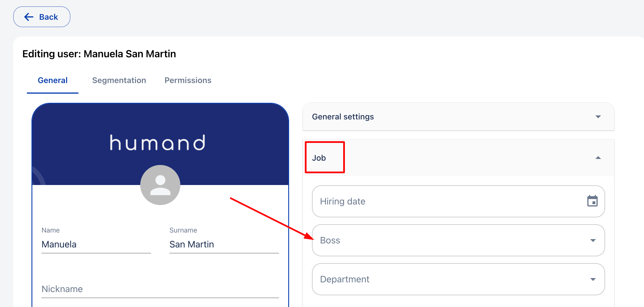Image resolution: width=644 pixels, height=307 pixels.
Task: Switch to the Segmentation tab
Action: pyautogui.click(x=119, y=80)
